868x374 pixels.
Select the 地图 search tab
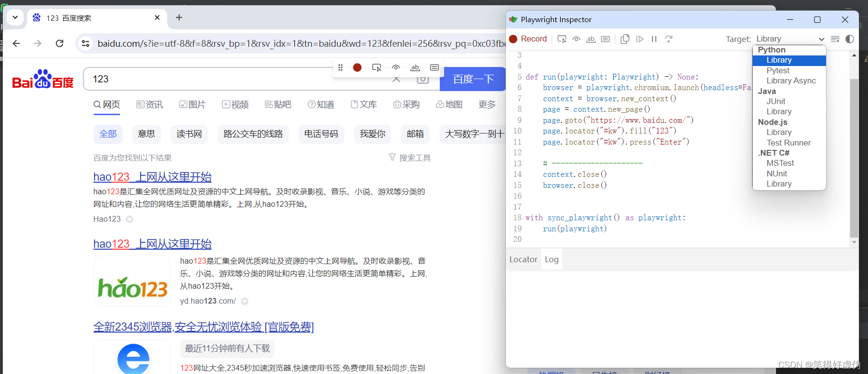coord(449,105)
